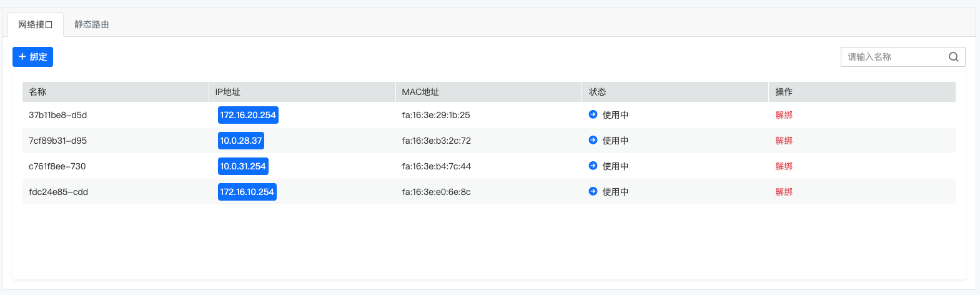Click the MAC地址 column header
Screen dimensions: 980x295
click(x=420, y=92)
